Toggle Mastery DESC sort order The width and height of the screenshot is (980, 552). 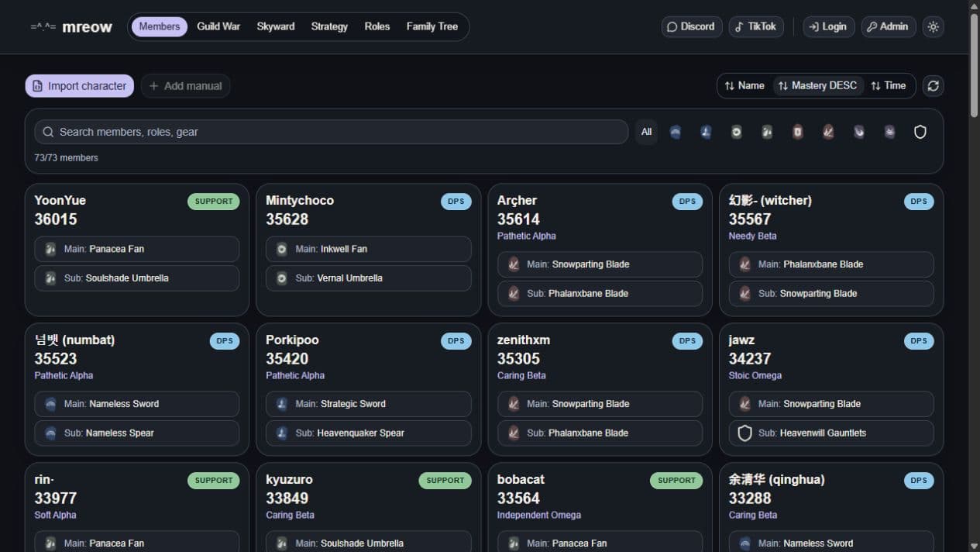(x=817, y=86)
